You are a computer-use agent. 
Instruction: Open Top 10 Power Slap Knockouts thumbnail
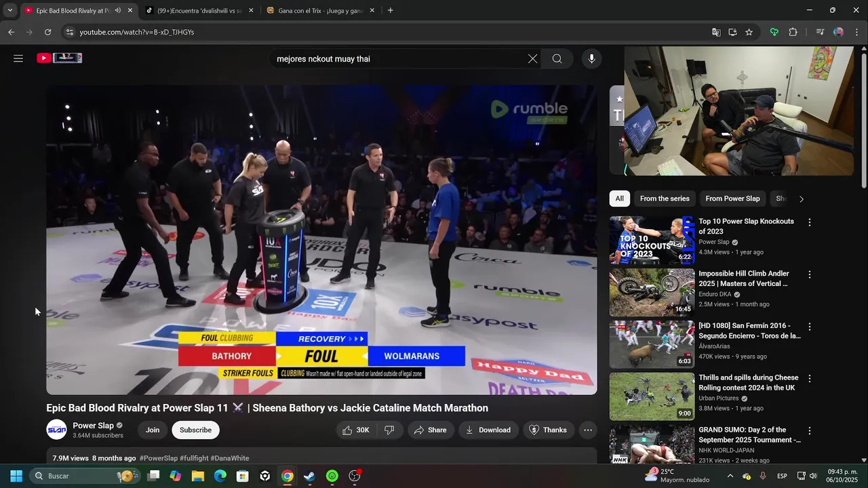652,240
